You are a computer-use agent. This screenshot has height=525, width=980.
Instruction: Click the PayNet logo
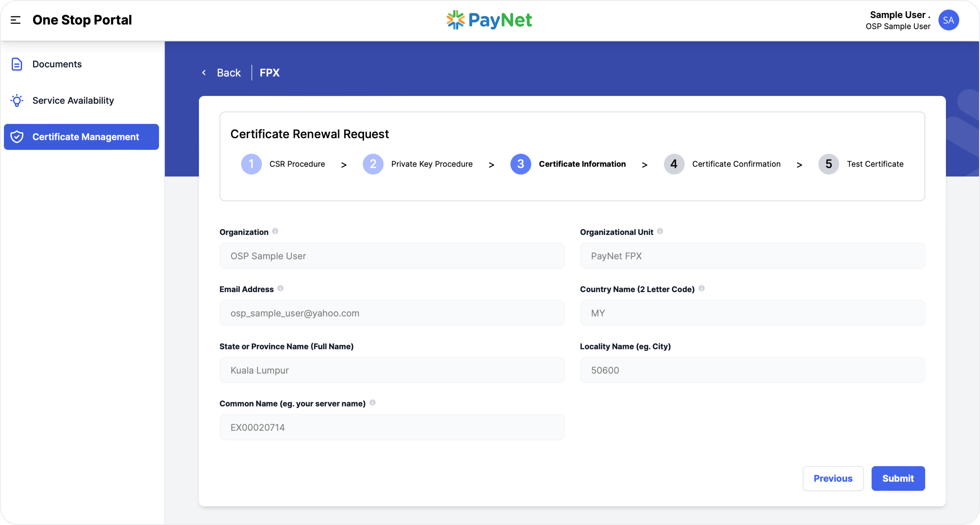tap(489, 20)
